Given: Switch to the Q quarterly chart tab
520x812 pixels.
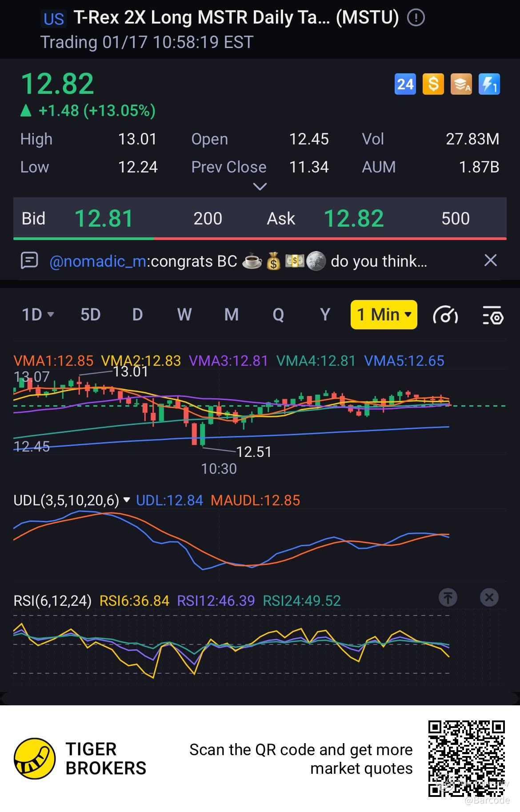Looking at the screenshot, I should coord(278,315).
